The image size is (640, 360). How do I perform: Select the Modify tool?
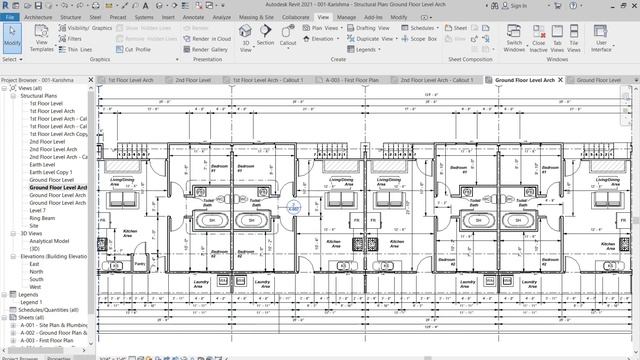[x=12, y=38]
